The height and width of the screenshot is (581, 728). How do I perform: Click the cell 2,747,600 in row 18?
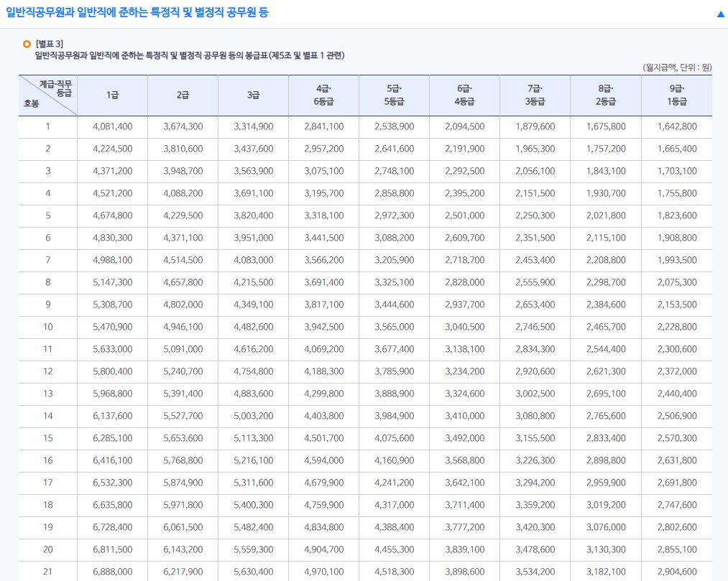pyautogui.click(x=677, y=506)
